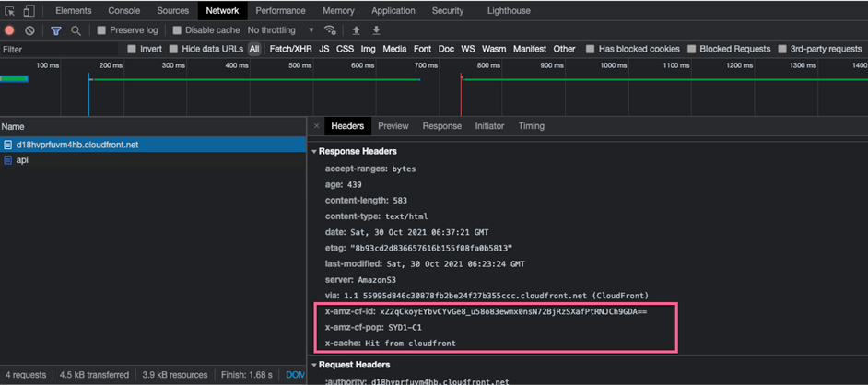The image size is (868, 385).
Task: Switch to the Sources tab
Action: coord(172,10)
